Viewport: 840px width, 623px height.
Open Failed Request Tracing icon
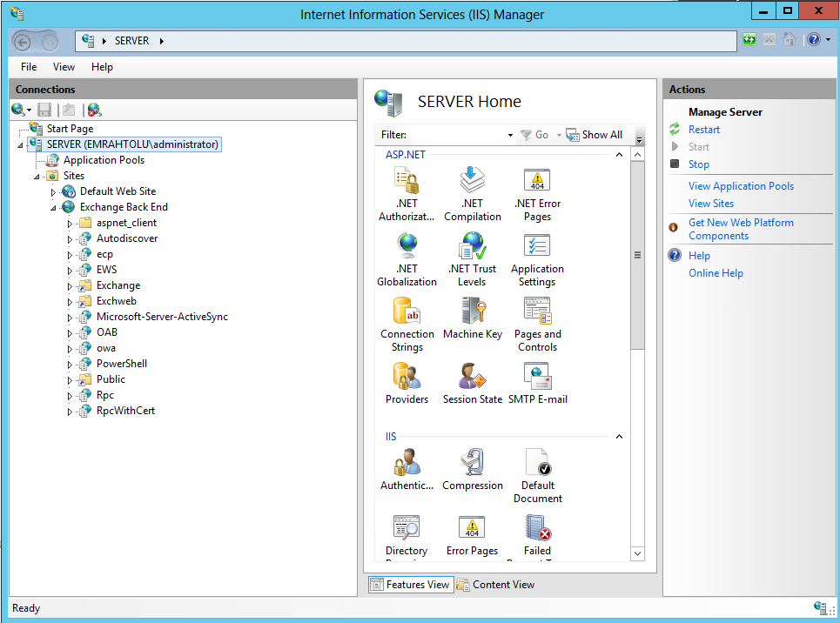(537, 527)
